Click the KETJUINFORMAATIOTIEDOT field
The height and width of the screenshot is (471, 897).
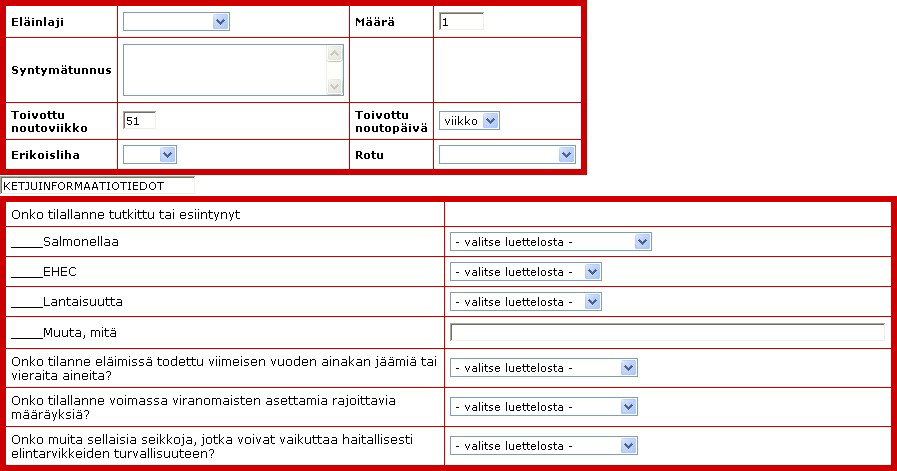point(97,186)
